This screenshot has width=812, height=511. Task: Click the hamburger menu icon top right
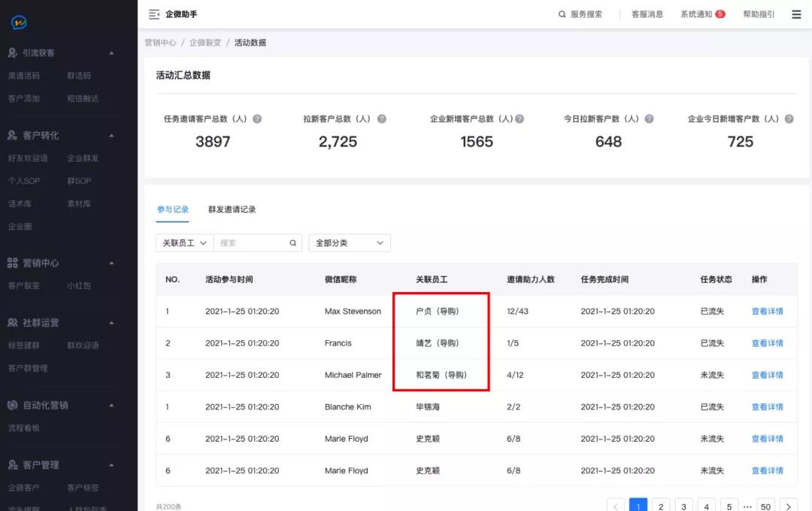click(x=796, y=14)
